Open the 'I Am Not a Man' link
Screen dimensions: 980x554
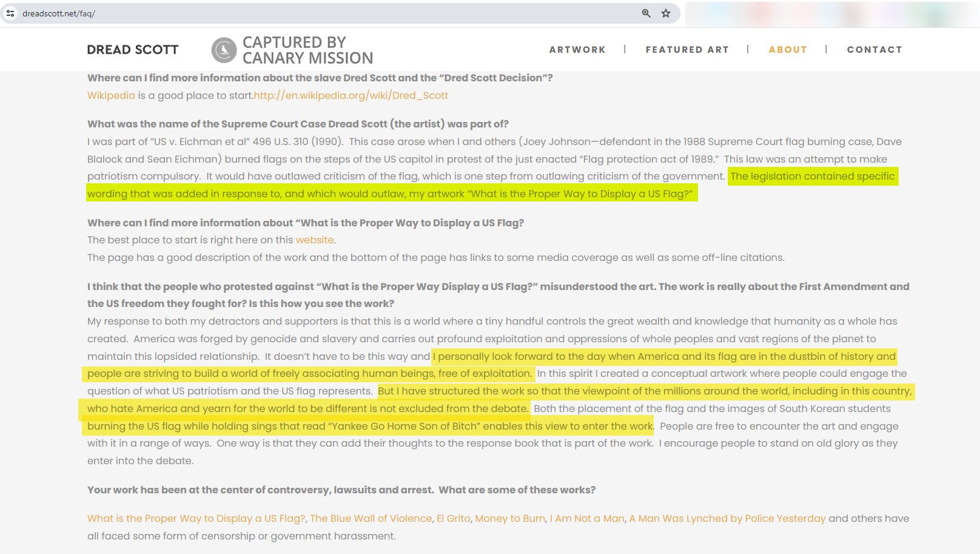[x=586, y=518]
